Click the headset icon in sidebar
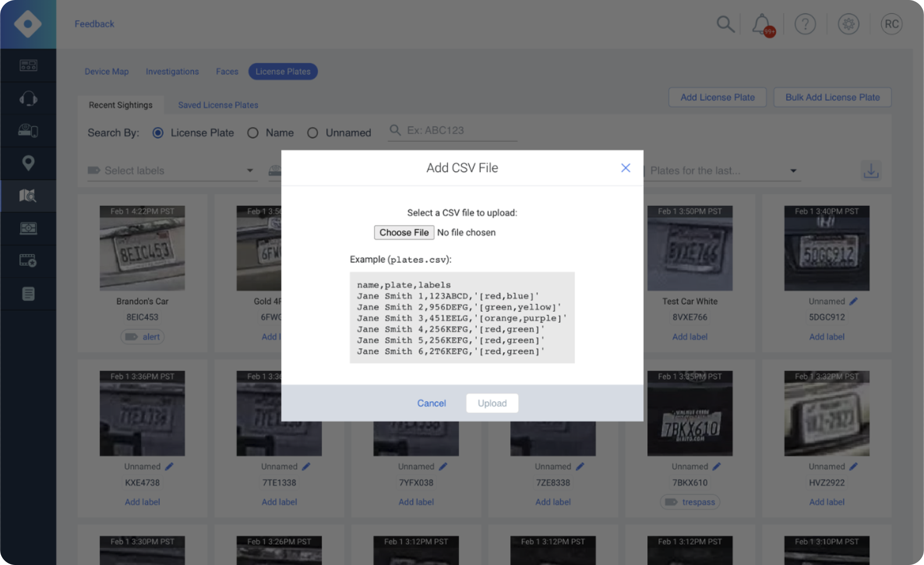924x565 pixels. (x=28, y=99)
